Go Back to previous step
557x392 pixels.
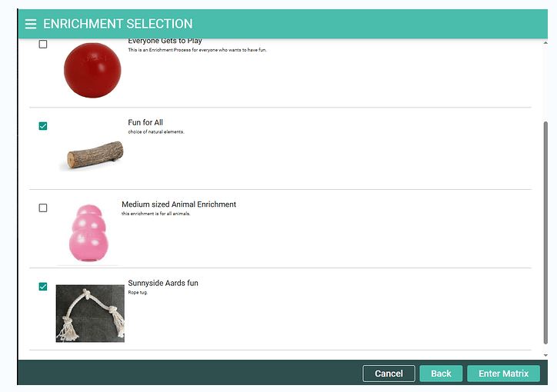(x=441, y=374)
